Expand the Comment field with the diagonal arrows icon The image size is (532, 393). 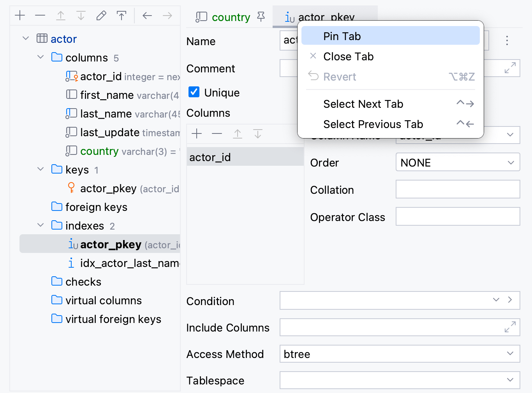click(511, 68)
